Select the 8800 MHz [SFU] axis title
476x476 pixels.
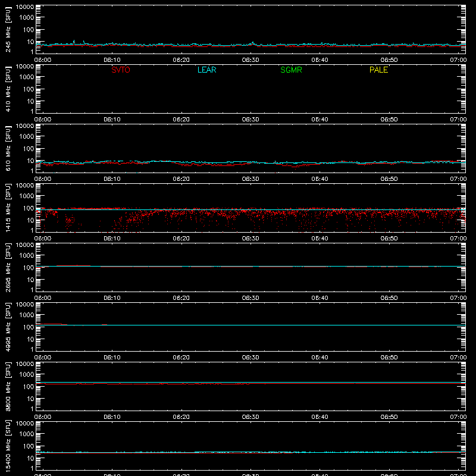(x=8, y=387)
